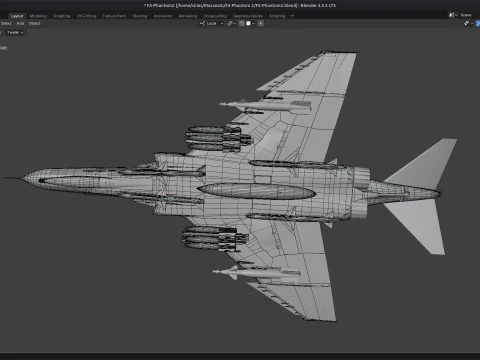Toggle proportional editing button

pyautogui.click(x=261, y=23)
